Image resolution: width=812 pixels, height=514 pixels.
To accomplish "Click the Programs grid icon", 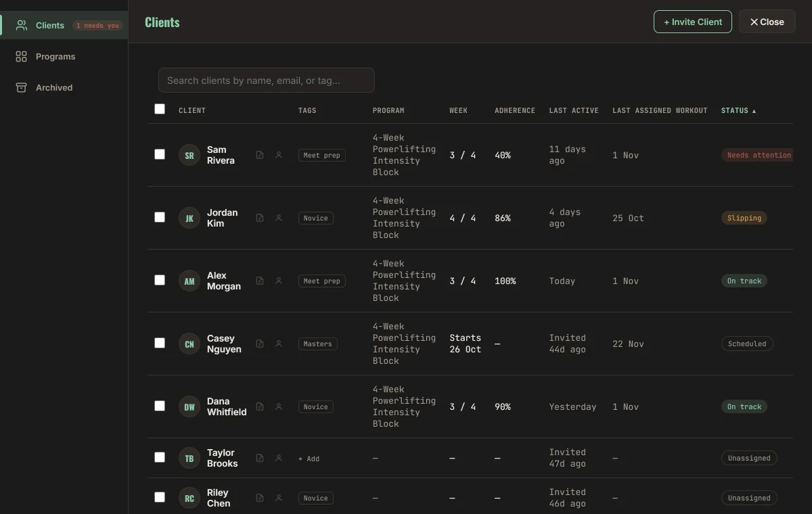I will click(x=22, y=56).
